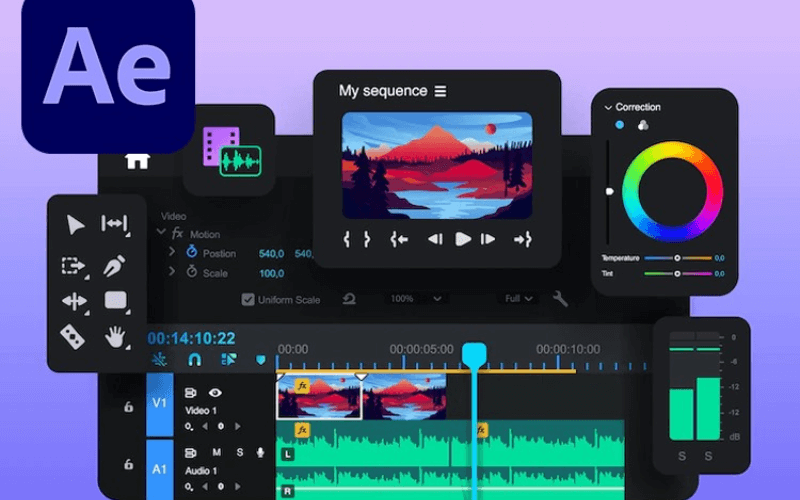The height and width of the screenshot is (500, 800).
Task: Choose the Ripple Edit tool
Action: 115,225
